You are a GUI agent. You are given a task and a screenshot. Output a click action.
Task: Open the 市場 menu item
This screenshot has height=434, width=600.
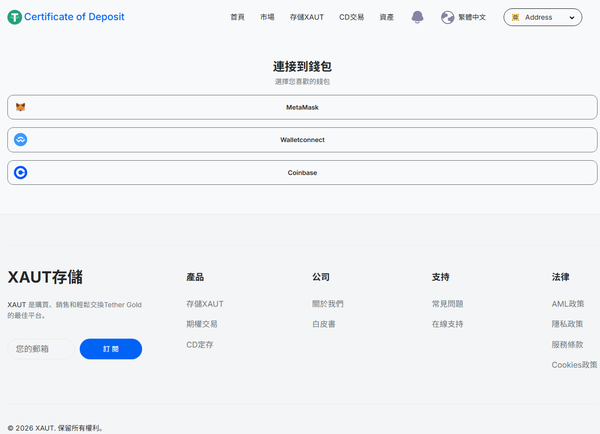click(x=267, y=17)
